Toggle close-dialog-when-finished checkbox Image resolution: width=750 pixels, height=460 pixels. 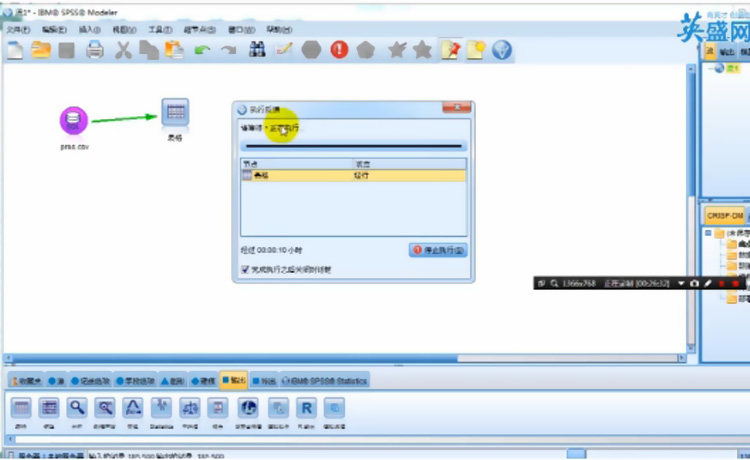pyautogui.click(x=245, y=269)
